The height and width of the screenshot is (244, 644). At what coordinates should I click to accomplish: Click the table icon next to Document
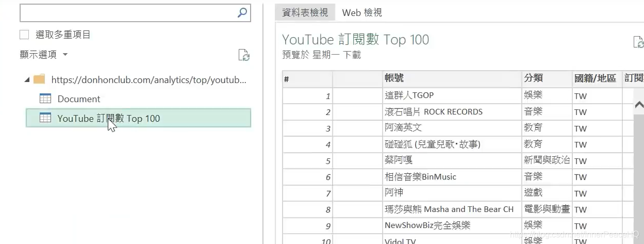(x=45, y=99)
